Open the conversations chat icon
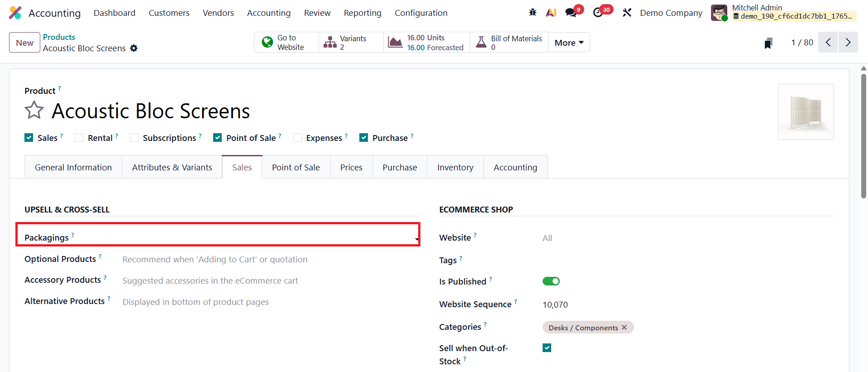 [571, 13]
